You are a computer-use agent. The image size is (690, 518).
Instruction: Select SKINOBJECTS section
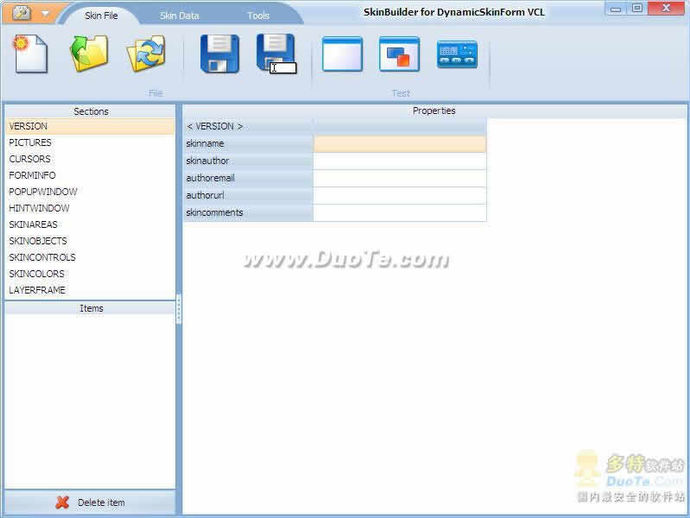[90, 241]
